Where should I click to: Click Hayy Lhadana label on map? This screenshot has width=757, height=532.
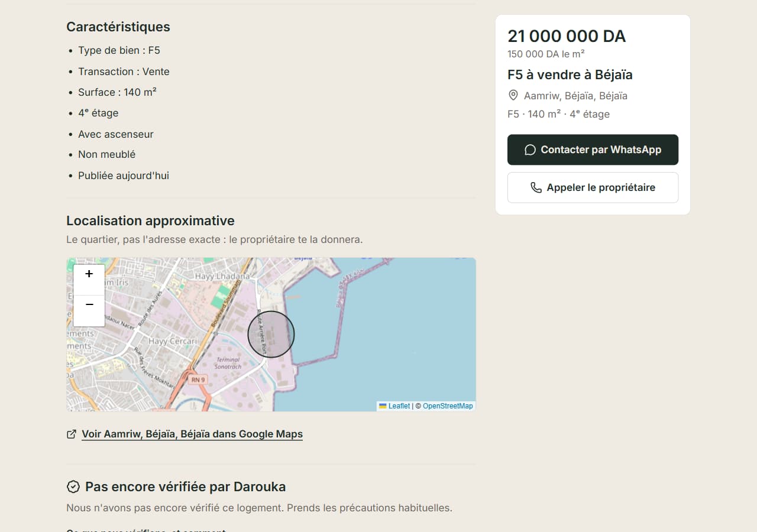222,276
